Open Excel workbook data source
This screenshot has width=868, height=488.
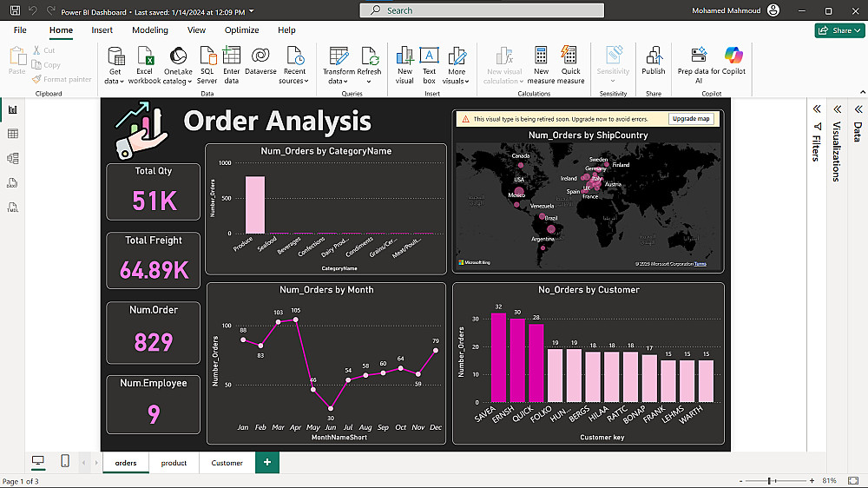pyautogui.click(x=144, y=65)
